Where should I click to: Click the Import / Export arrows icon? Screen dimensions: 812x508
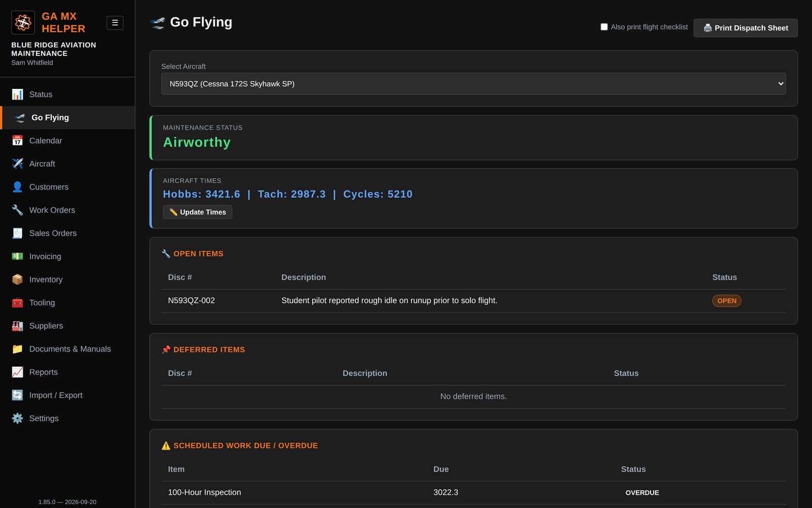coord(17,395)
